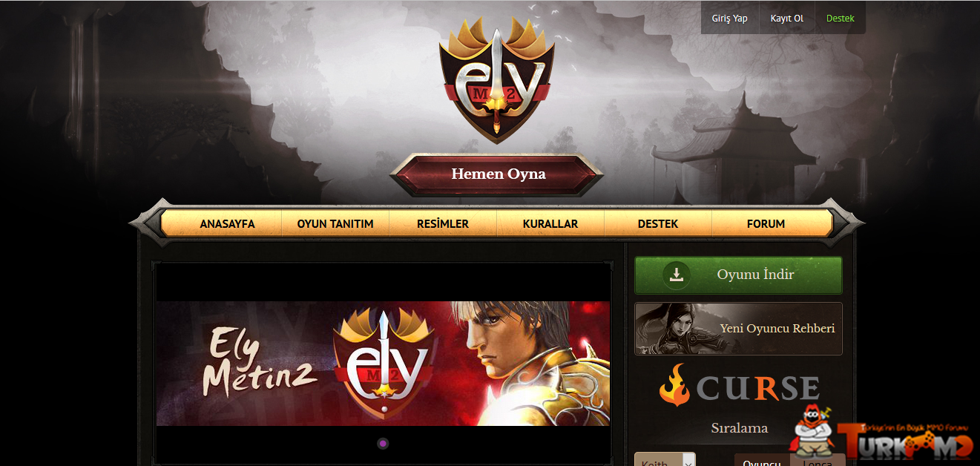Open the KURALLAR menu item

coord(550,223)
